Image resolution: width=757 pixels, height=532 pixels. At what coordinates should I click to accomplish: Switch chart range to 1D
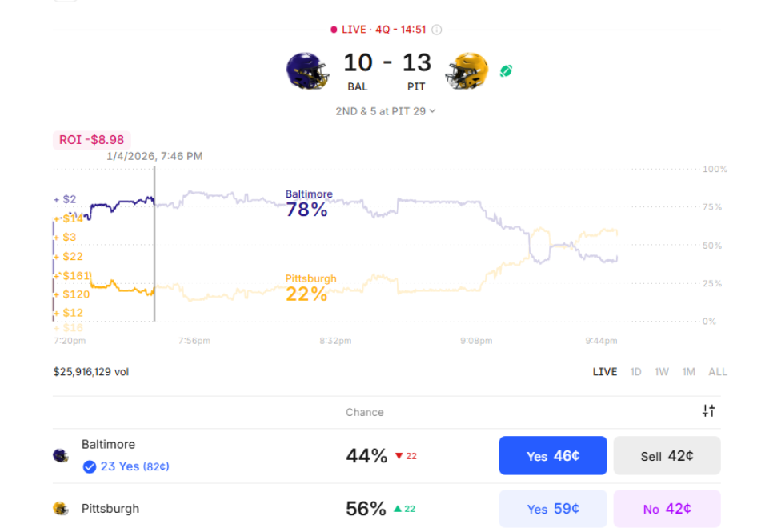coord(635,372)
